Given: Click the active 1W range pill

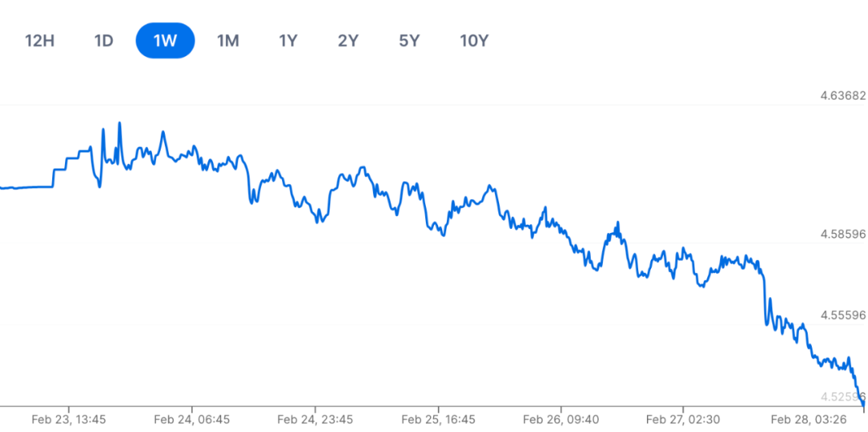Looking at the screenshot, I should click(x=165, y=41).
